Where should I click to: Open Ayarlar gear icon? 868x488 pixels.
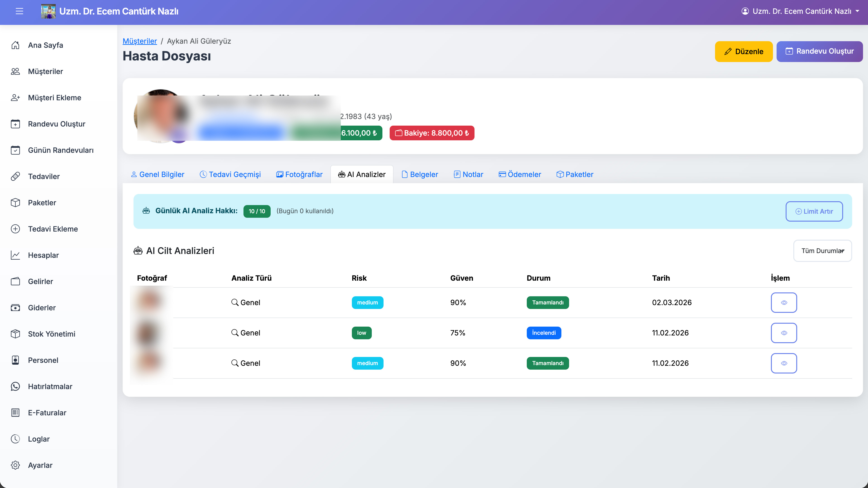tap(15, 465)
